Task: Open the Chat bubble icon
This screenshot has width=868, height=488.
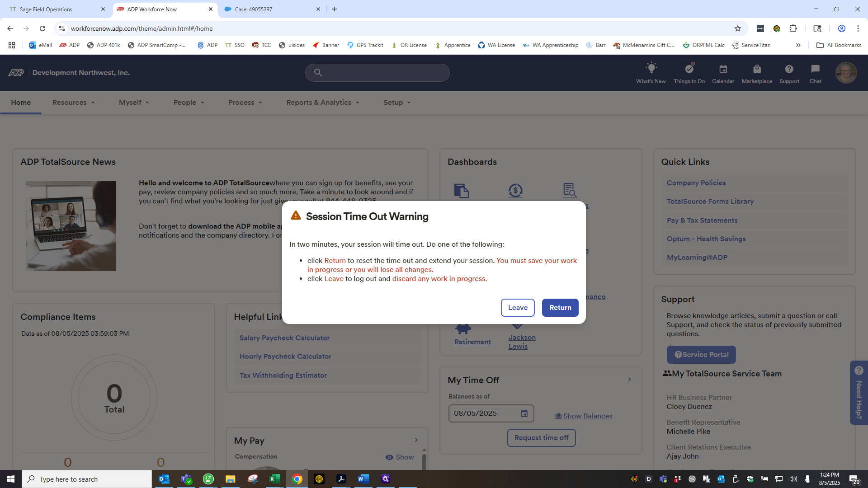Action: pos(815,73)
